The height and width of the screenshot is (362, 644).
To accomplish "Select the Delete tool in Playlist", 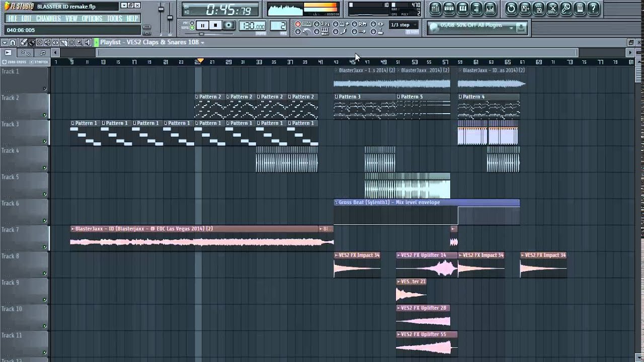I will tap(39, 43).
